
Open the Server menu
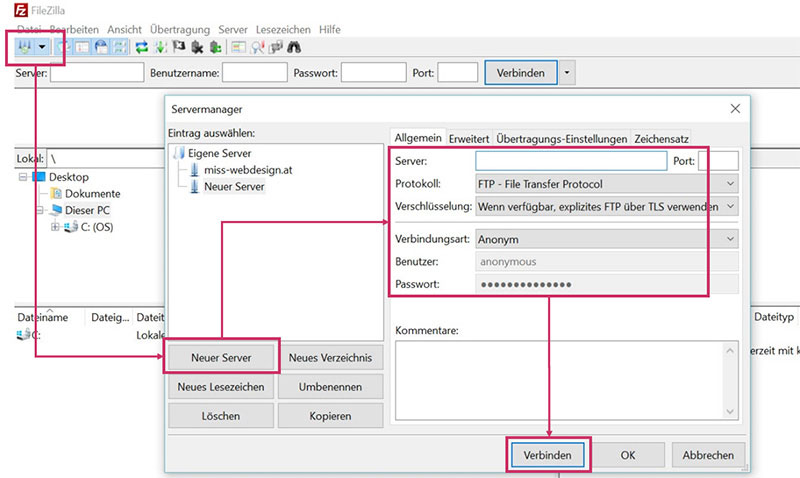[233, 30]
